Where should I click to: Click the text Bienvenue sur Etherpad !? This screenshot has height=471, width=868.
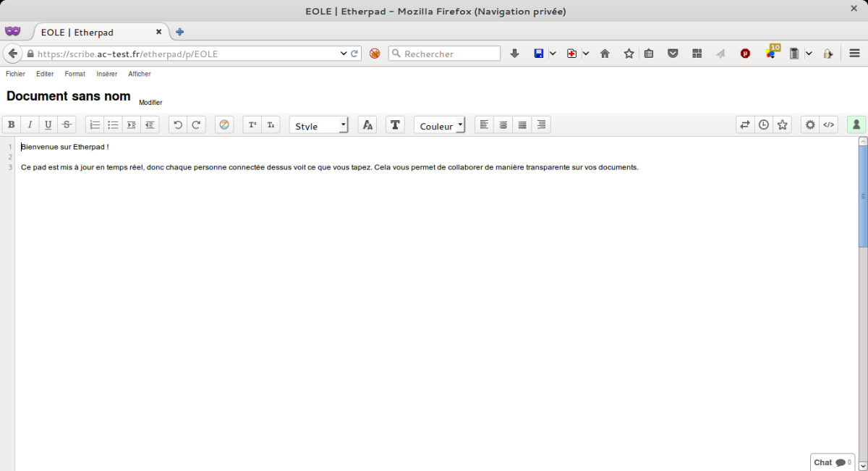click(x=65, y=147)
